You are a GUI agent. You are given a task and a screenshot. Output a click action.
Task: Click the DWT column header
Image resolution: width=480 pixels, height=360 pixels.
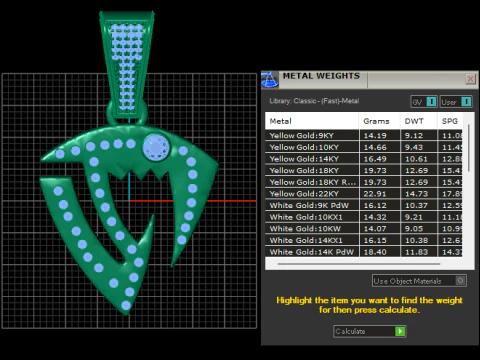tap(419, 121)
